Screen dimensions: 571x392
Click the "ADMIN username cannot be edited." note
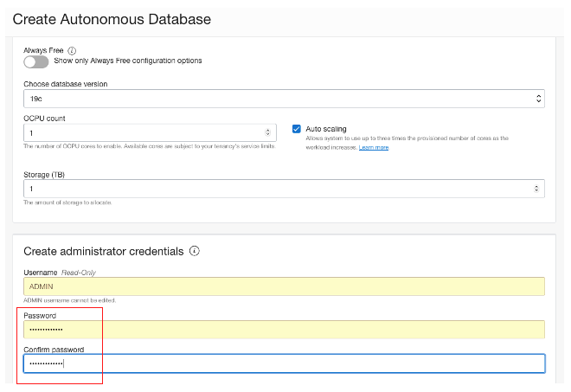[x=69, y=300]
